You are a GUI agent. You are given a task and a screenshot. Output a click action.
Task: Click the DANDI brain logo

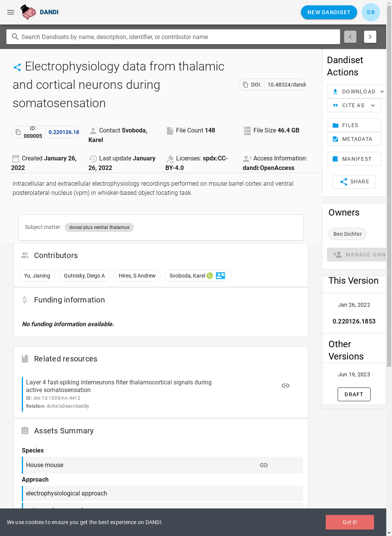pos(28,12)
